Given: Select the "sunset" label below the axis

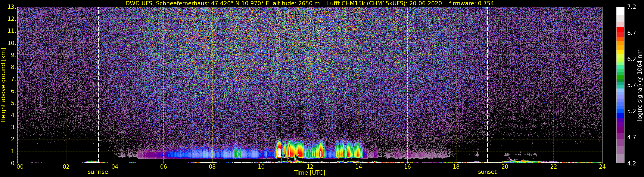Looking at the screenshot, I should tap(487, 172).
